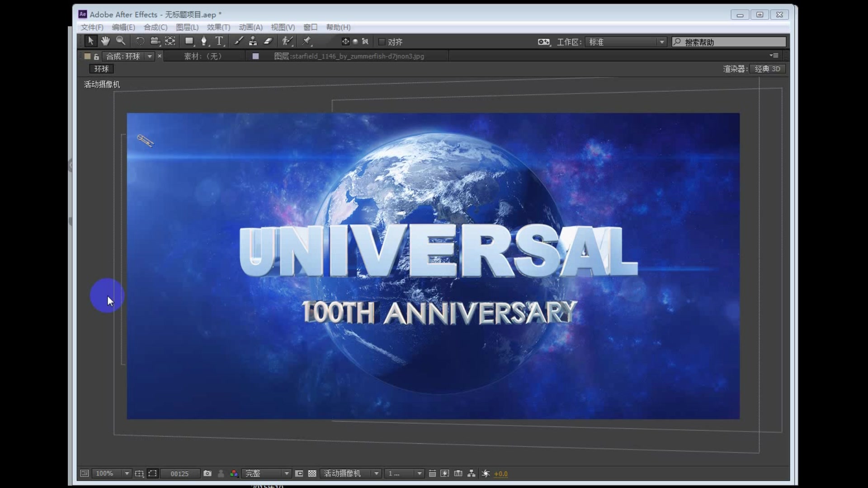Open show channel and color management icon
The width and height of the screenshot is (868, 488).
click(x=234, y=473)
